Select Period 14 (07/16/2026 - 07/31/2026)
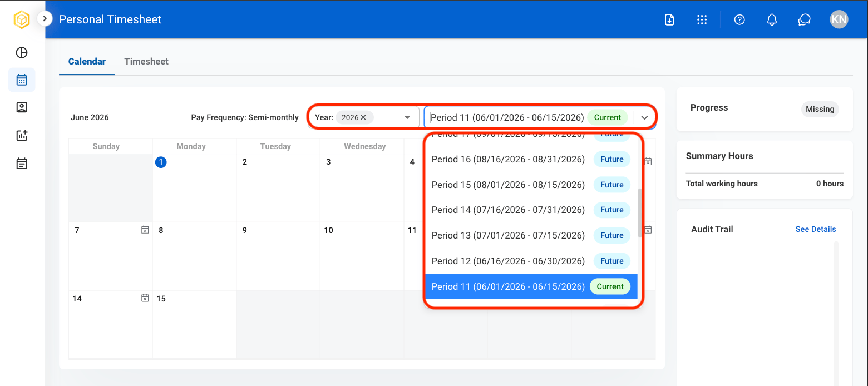This screenshot has height=386, width=868. (x=531, y=210)
